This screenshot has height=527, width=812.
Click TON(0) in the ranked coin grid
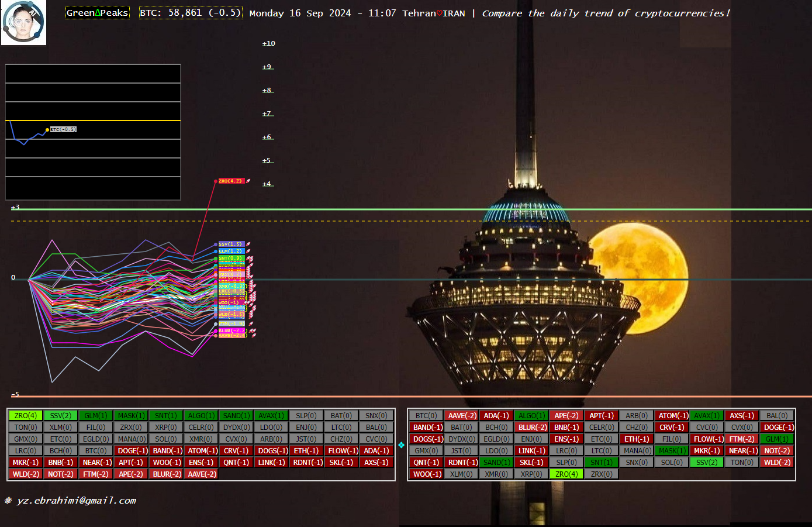[x=26, y=428]
